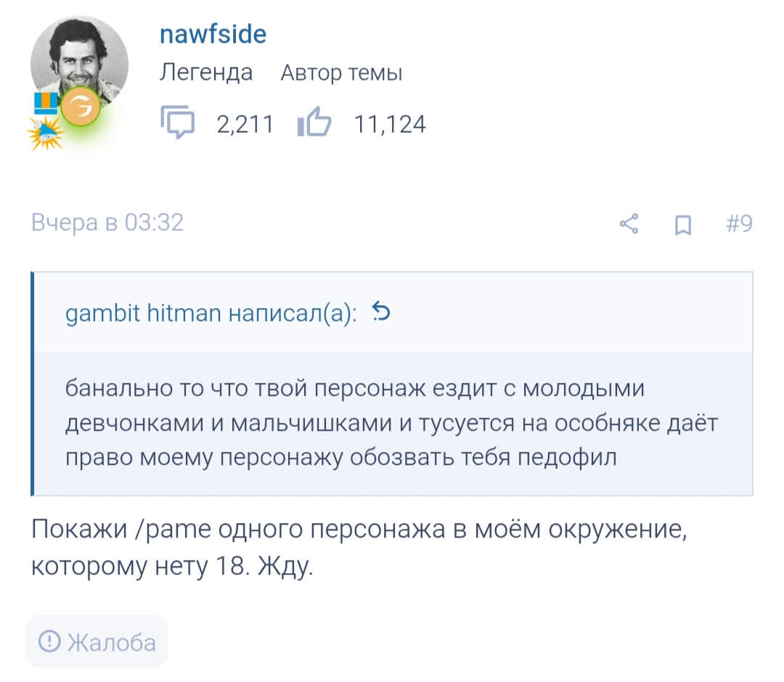Click the message count speech bubble icon

[178, 124]
